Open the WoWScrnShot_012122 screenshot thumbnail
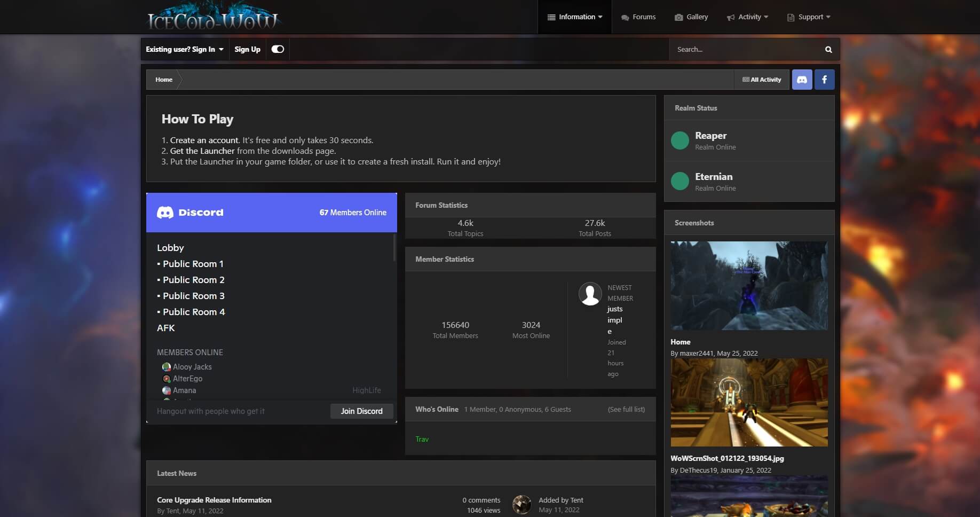980x517 pixels. tap(749, 403)
